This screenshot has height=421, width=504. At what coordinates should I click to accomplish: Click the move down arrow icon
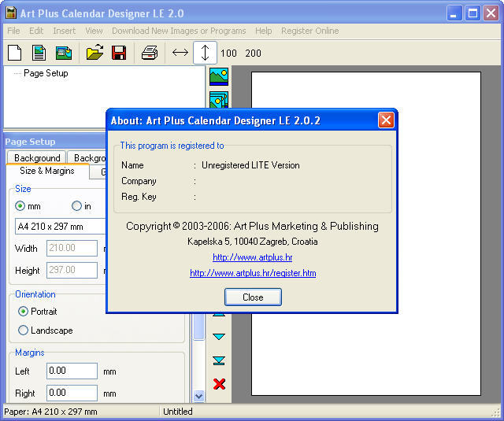[x=219, y=337]
